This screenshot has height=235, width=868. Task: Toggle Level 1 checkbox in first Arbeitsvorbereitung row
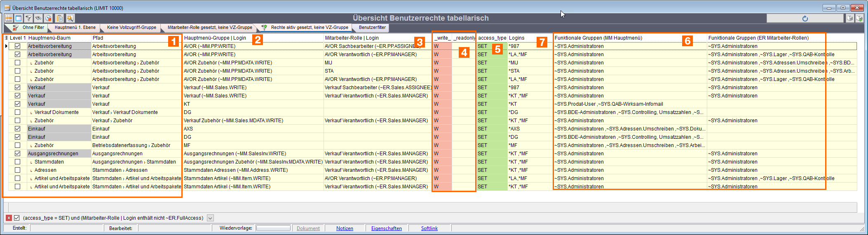pos(17,46)
